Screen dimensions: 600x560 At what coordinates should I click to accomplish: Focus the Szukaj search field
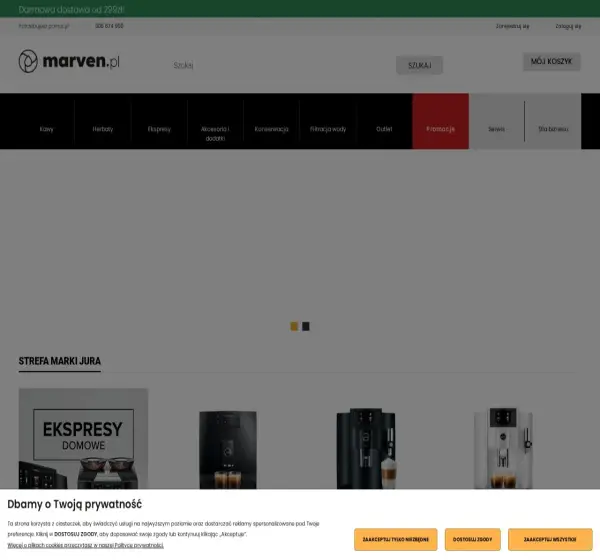click(x=281, y=65)
